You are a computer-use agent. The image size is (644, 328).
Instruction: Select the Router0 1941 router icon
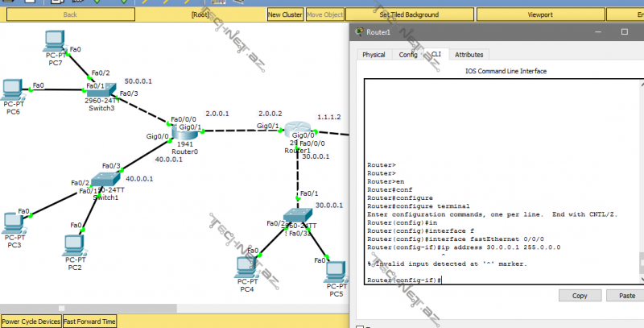(x=186, y=131)
